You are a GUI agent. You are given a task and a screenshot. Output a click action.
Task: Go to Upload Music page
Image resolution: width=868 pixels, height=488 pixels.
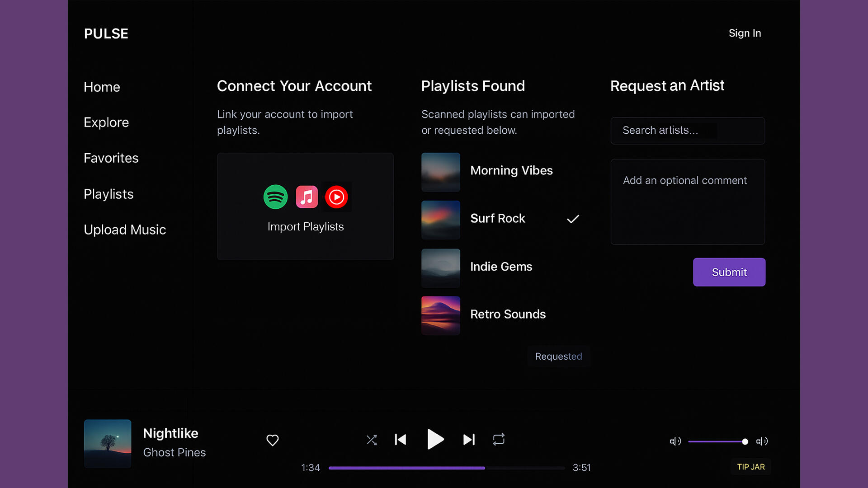click(125, 230)
